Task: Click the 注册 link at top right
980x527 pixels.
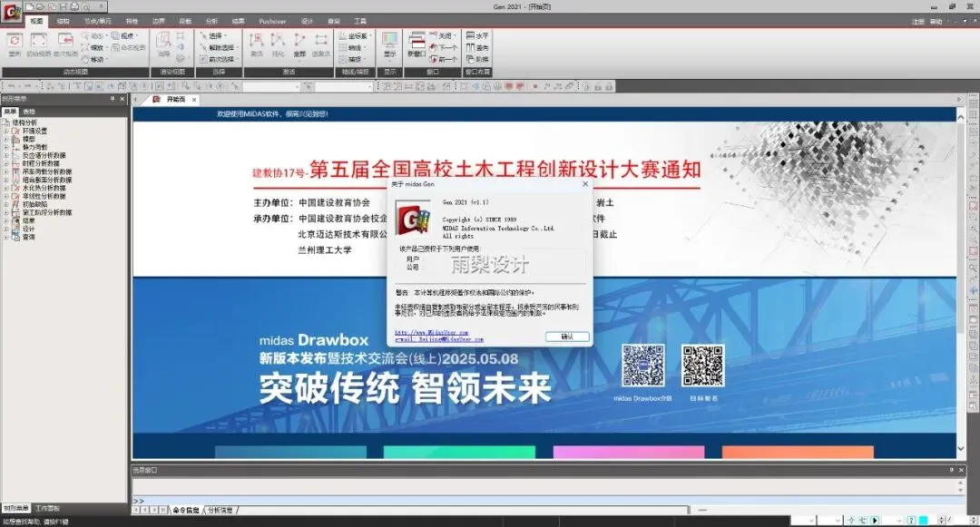Action: [x=917, y=21]
